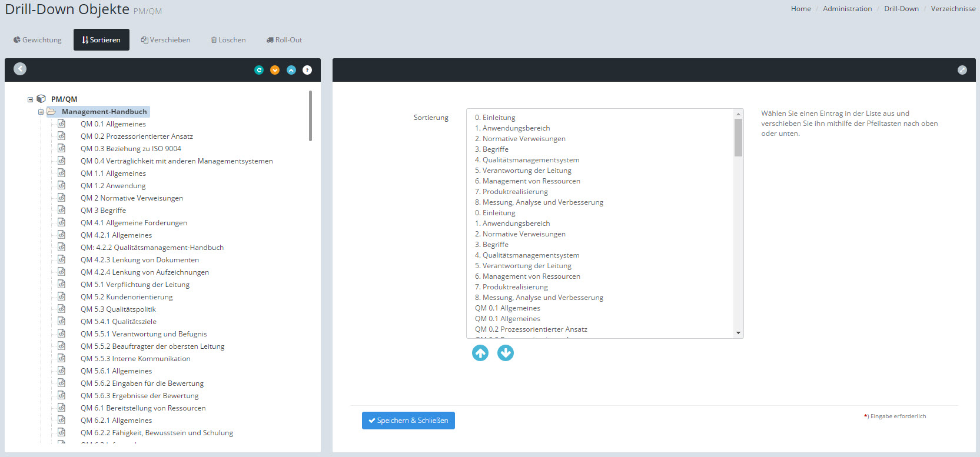Click the expand icon in right panel header
Screen dimensions: 980x457
click(962, 70)
